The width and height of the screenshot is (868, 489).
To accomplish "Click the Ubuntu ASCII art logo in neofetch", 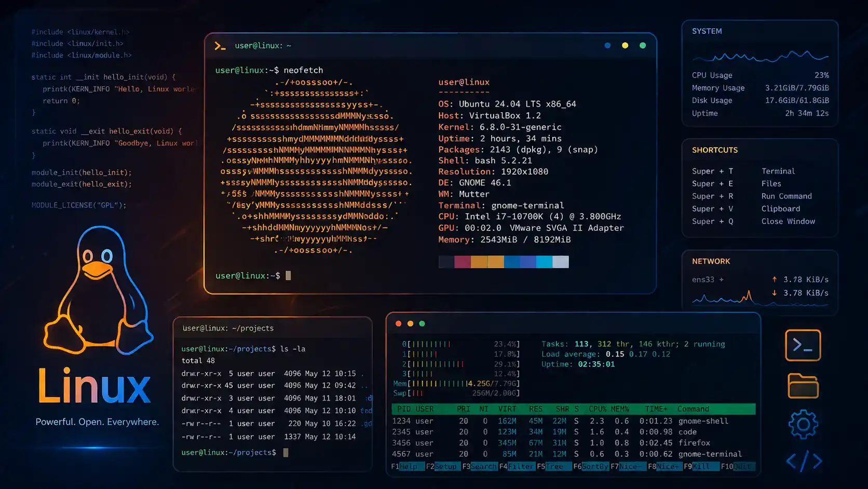I will 316,166.
